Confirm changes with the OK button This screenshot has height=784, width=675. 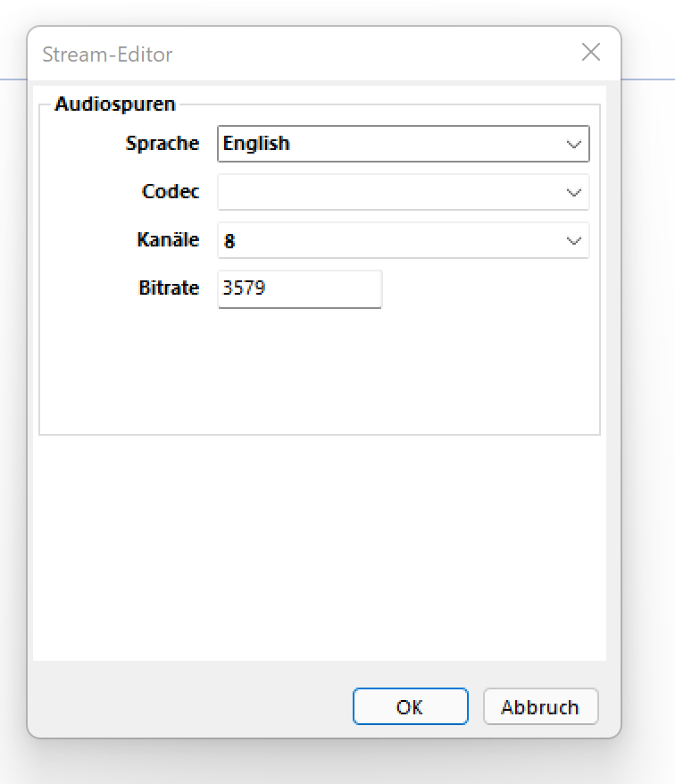411,706
